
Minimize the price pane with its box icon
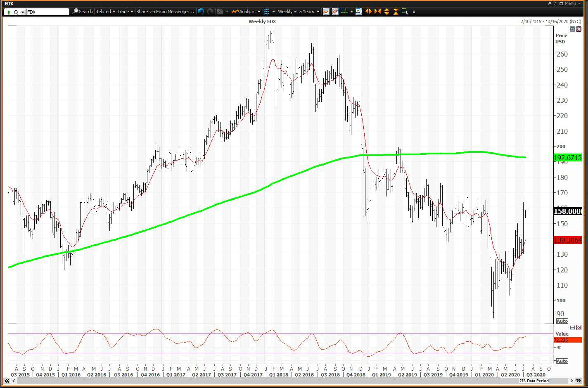click(x=572, y=29)
